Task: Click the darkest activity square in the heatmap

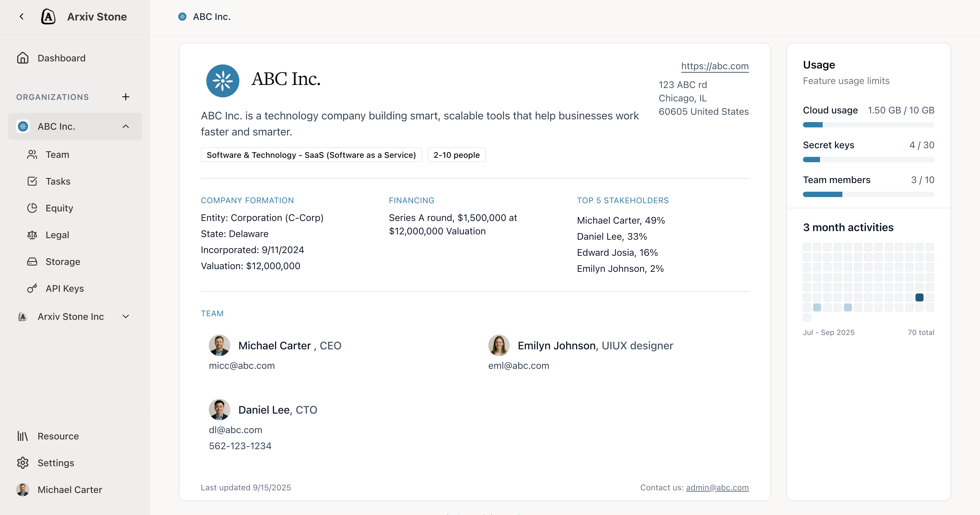Action: 920,297
